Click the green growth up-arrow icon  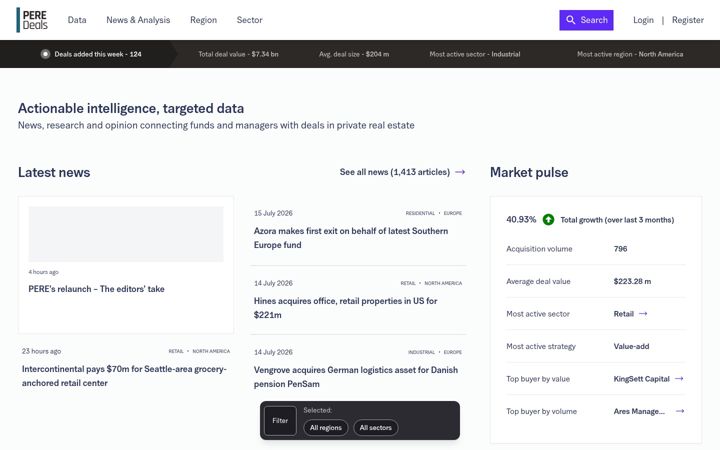(548, 220)
